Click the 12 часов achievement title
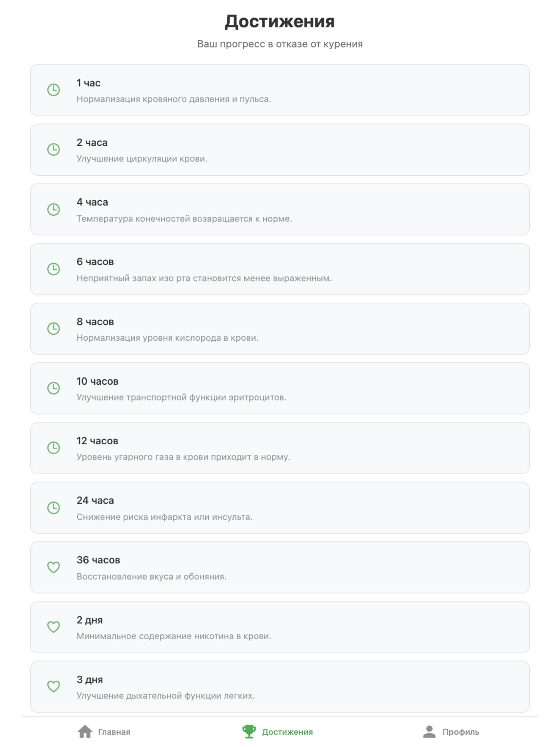Viewport: 560px width, 747px height. 97,441
